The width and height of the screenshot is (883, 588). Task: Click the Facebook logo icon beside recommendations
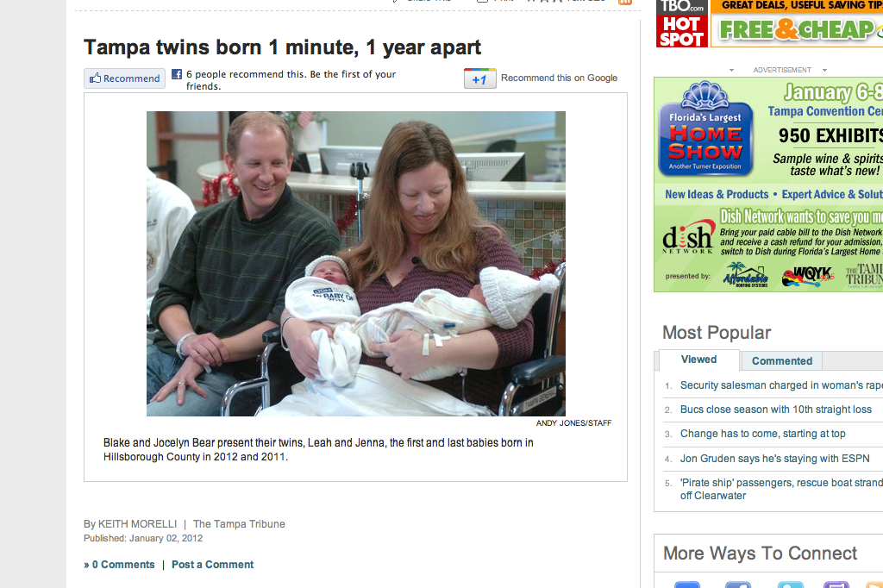[x=177, y=74]
